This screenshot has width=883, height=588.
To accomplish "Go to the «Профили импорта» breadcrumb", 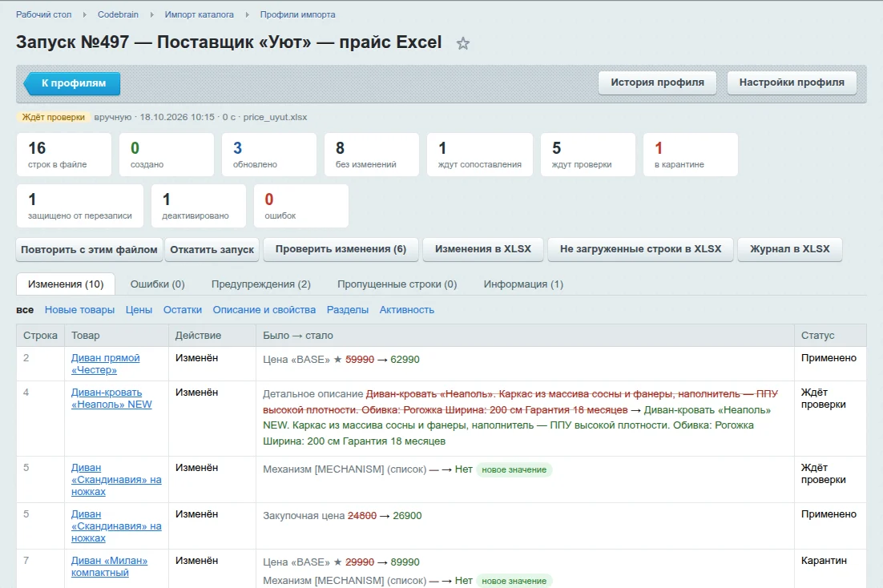I will (297, 14).
